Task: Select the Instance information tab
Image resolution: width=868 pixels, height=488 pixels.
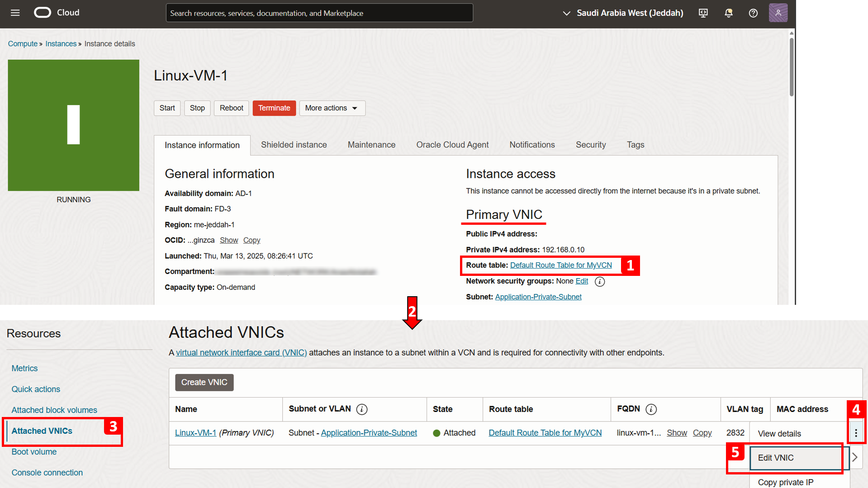Action: pos(202,145)
